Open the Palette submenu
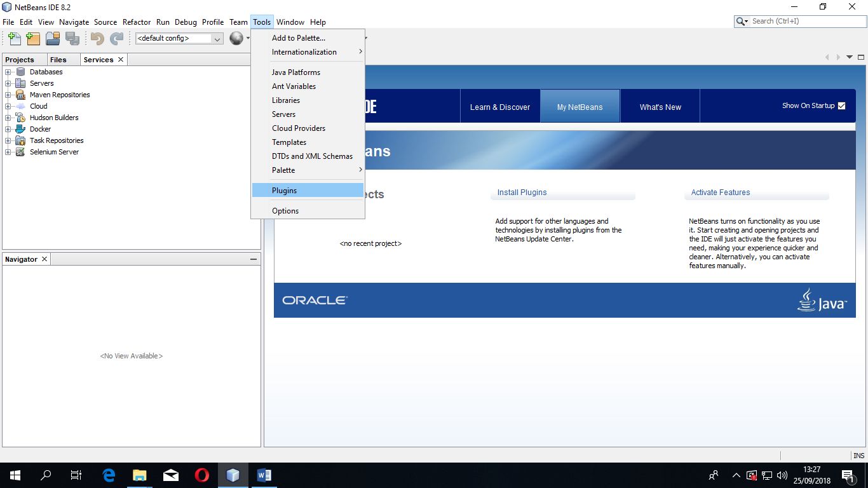The image size is (868, 488). point(308,170)
